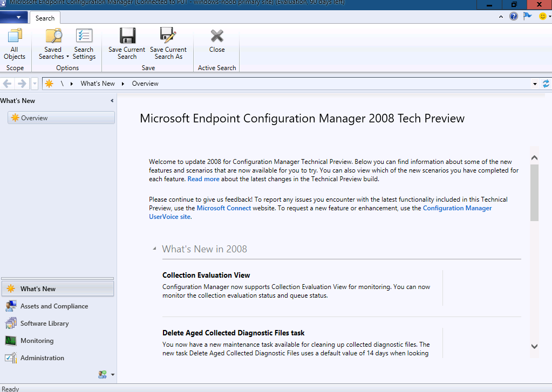Open the Read more link
The image size is (552, 392).
203,179
